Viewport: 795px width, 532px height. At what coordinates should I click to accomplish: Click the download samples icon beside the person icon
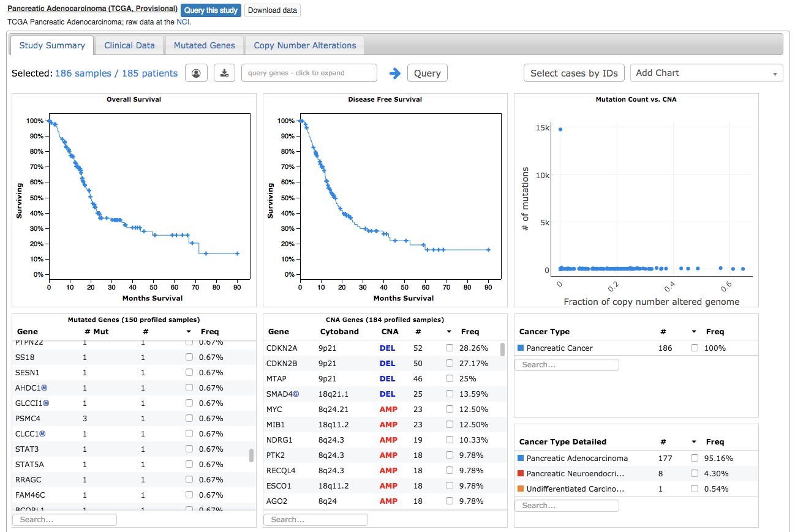[x=224, y=73]
